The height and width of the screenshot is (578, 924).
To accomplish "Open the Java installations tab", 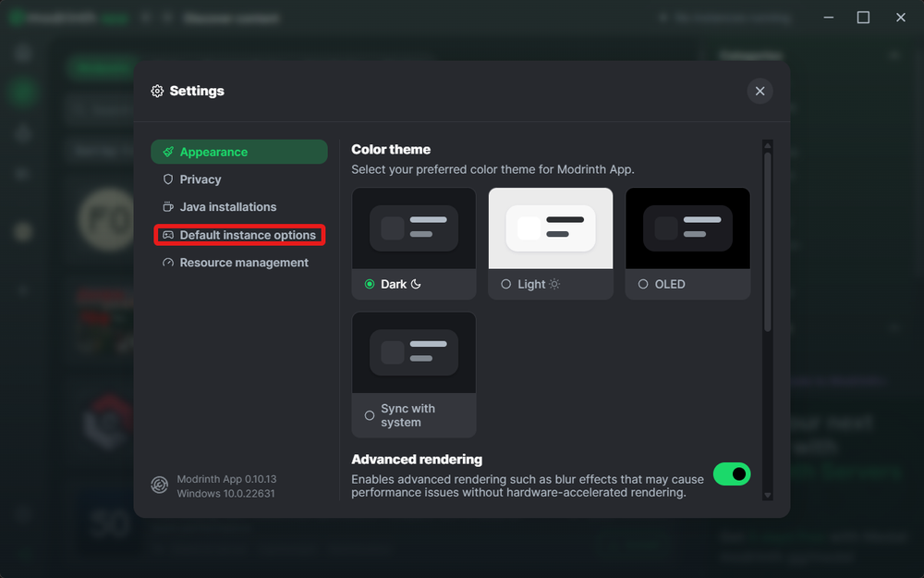I will (x=227, y=207).
